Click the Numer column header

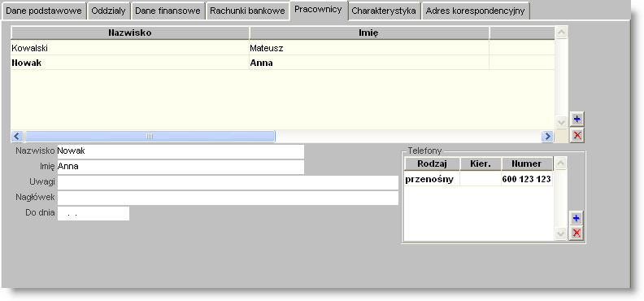click(x=527, y=164)
